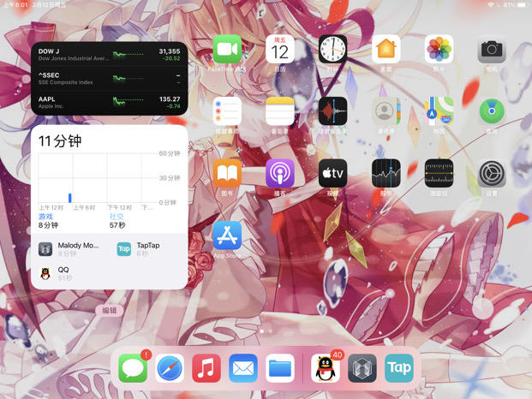Open the Stocks app icon
Image resolution: width=532 pixels, height=399 pixels.
386,173
